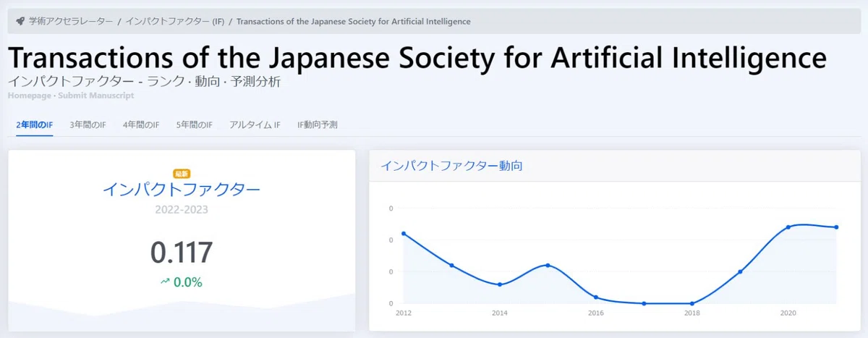Click the main journal title heading
The height and width of the screenshot is (338, 868).
[x=417, y=57]
